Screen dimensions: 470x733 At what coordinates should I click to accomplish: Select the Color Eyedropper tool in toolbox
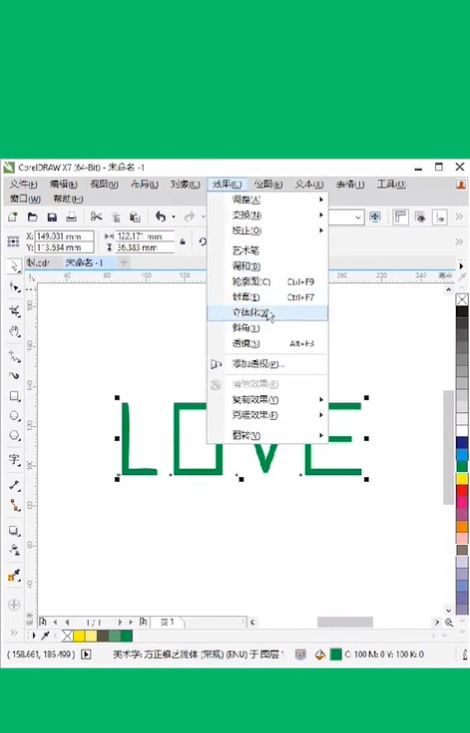[x=14, y=575]
